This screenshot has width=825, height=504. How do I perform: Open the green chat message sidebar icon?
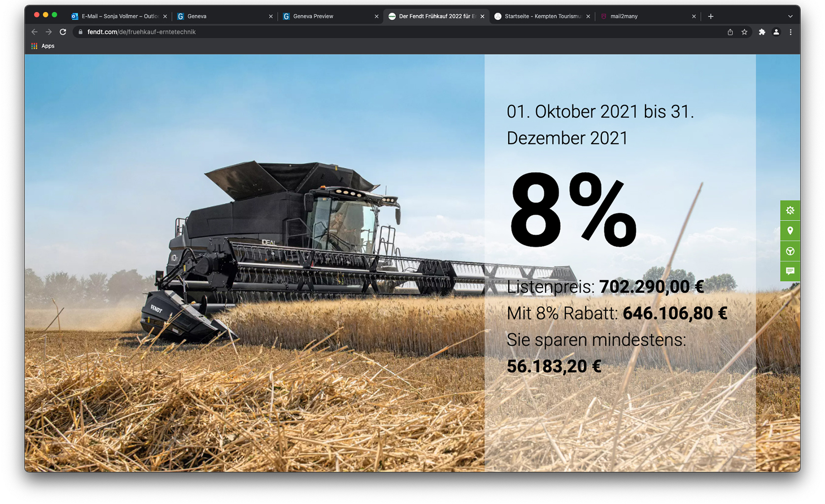(x=790, y=271)
